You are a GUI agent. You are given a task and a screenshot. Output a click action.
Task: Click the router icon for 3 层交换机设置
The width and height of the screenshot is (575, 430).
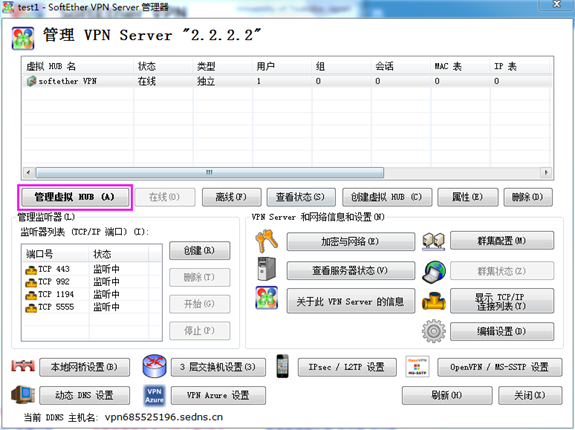(x=154, y=365)
